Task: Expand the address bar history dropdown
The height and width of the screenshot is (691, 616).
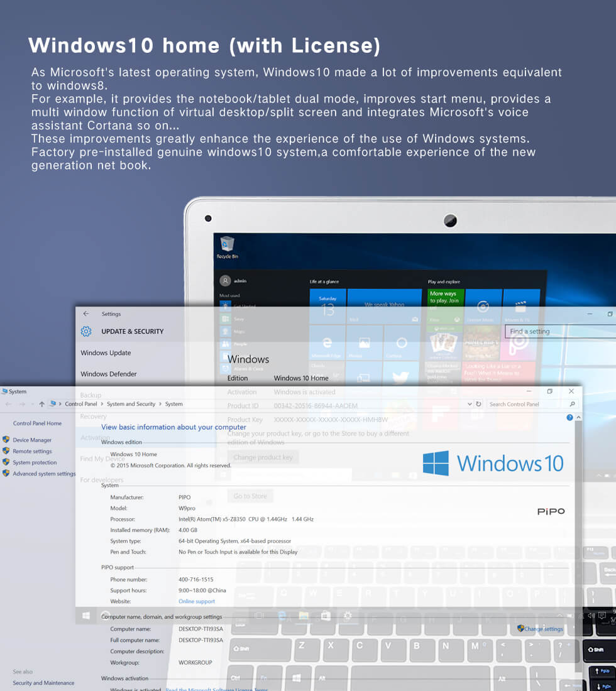Action: tap(470, 404)
